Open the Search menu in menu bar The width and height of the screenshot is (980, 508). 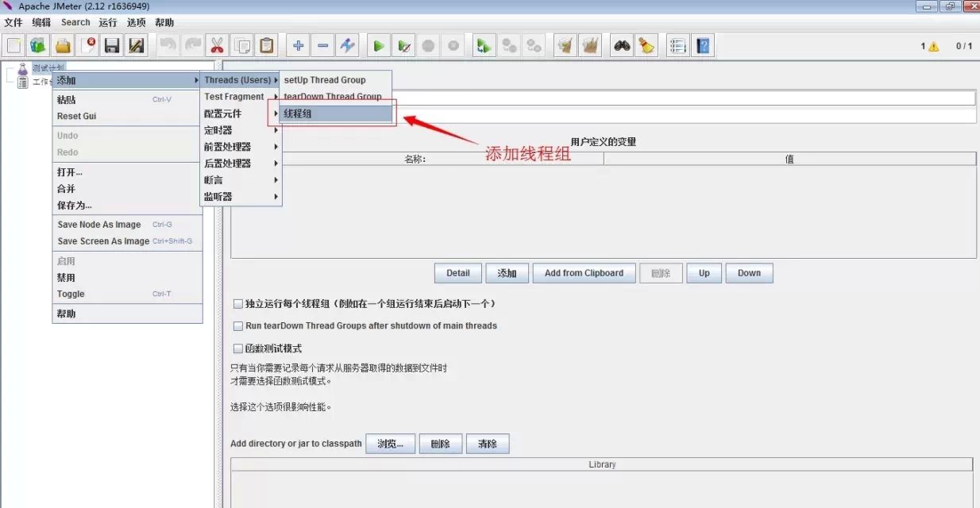(x=75, y=22)
